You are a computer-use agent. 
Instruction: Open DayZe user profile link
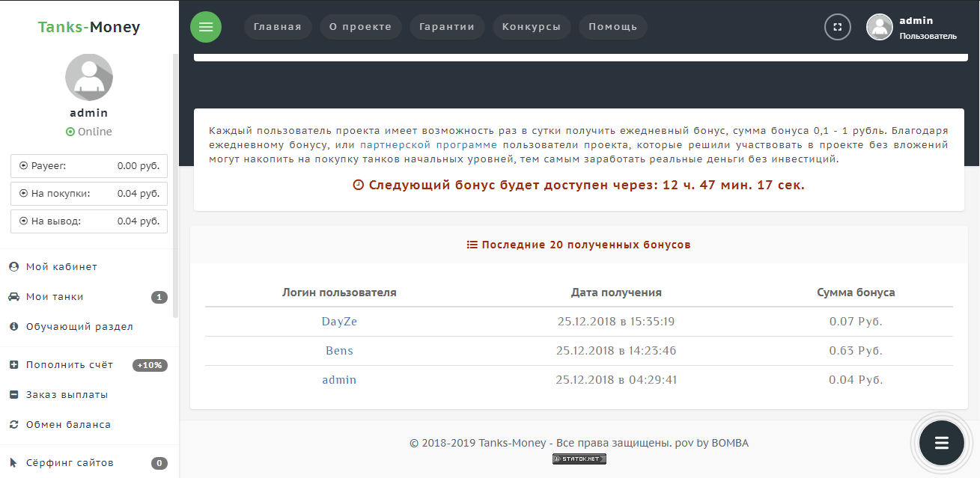click(x=339, y=322)
